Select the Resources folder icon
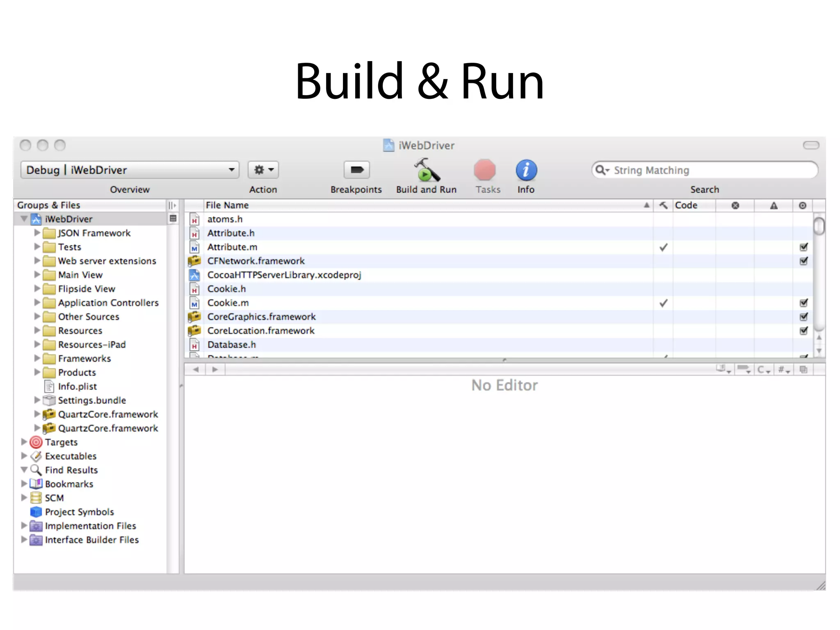Screen dimensions: 840x630 [49, 331]
